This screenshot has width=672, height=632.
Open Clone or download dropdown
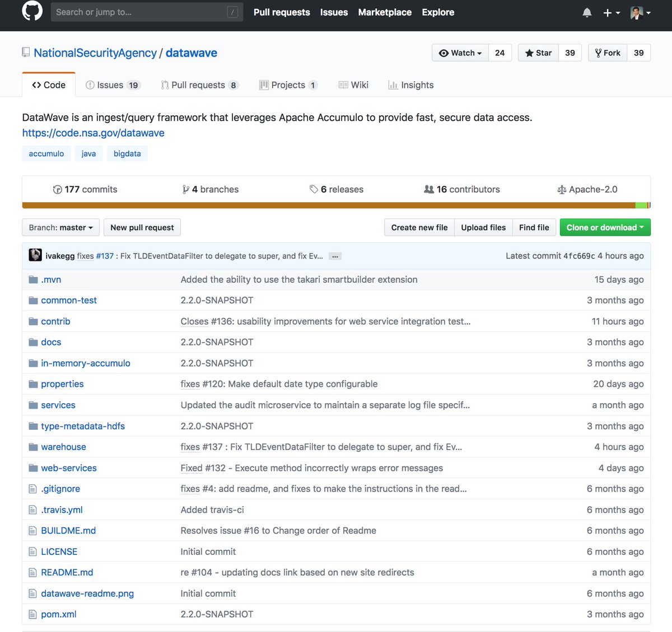pyautogui.click(x=605, y=227)
